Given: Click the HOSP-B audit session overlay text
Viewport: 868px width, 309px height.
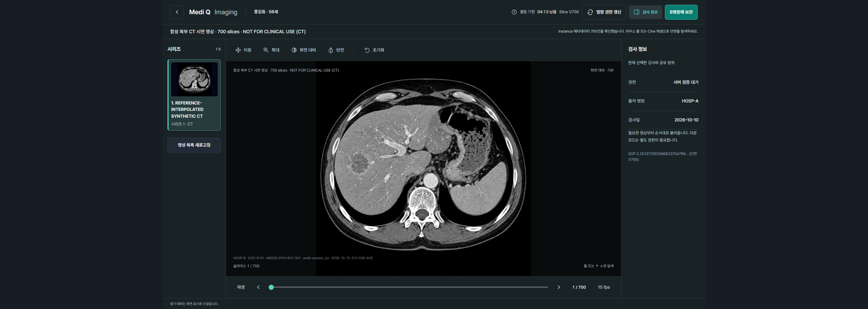Looking at the screenshot, I should click(303, 258).
